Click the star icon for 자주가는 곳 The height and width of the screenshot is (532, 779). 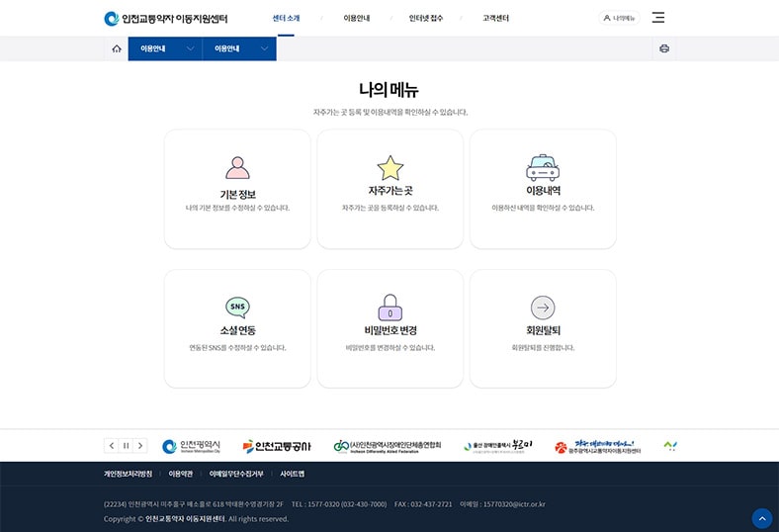[389, 167]
